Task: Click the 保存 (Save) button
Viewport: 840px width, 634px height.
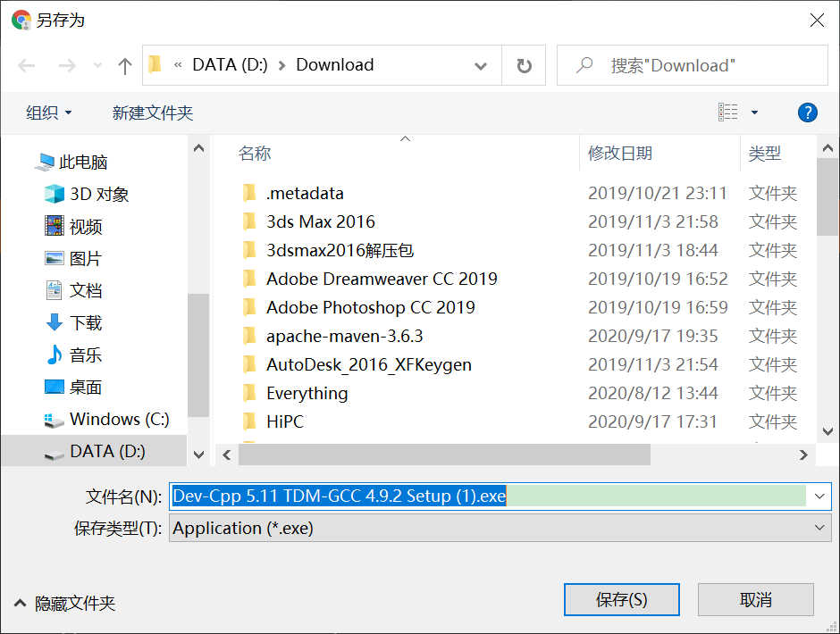Action: tap(621, 599)
